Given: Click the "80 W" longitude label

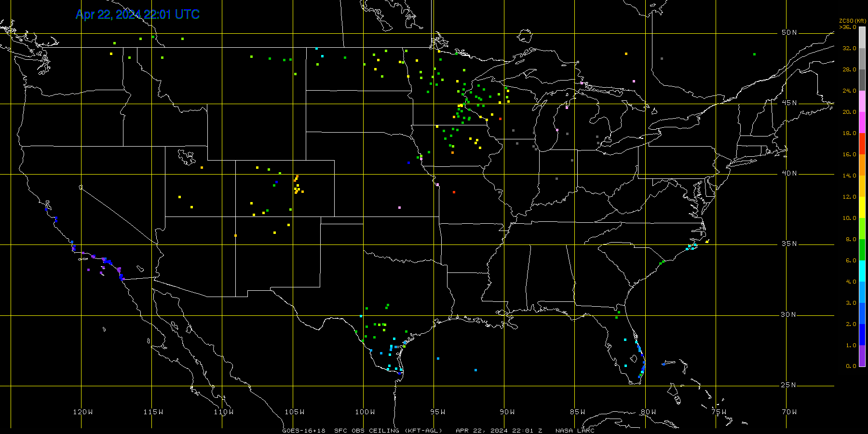Looking at the screenshot, I should (x=649, y=412).
